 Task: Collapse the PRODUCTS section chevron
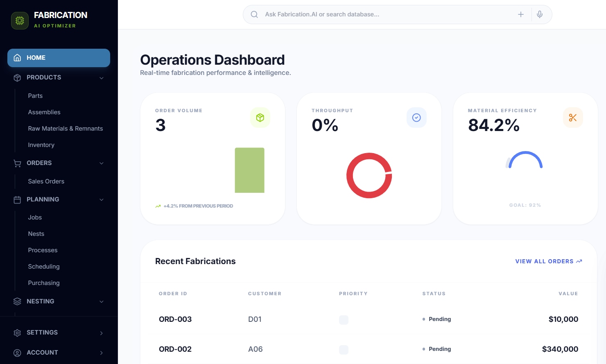(x=101, y=77)
